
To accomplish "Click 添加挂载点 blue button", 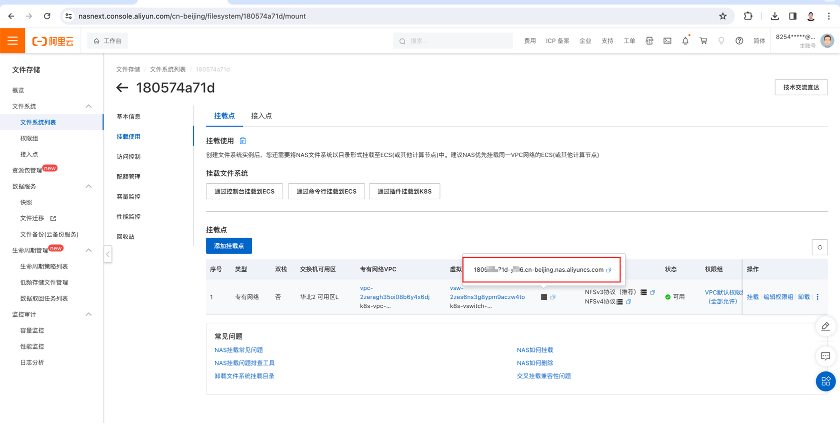I will click(229, 246).
